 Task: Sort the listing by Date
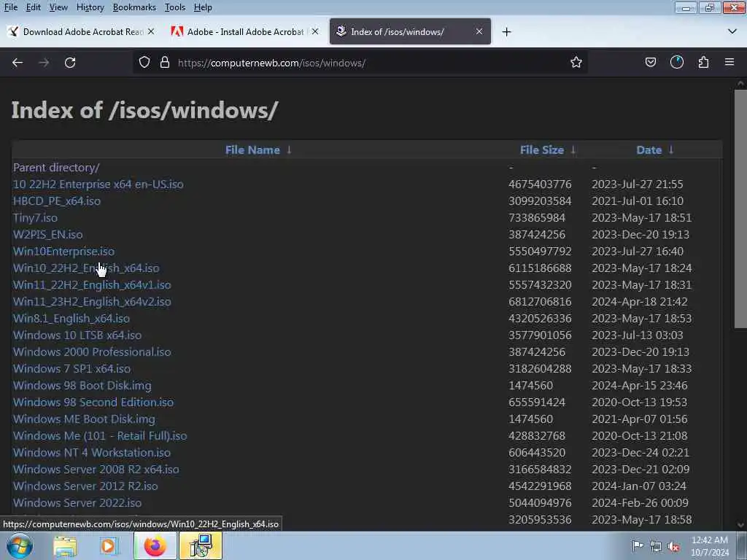click(649, 149)
